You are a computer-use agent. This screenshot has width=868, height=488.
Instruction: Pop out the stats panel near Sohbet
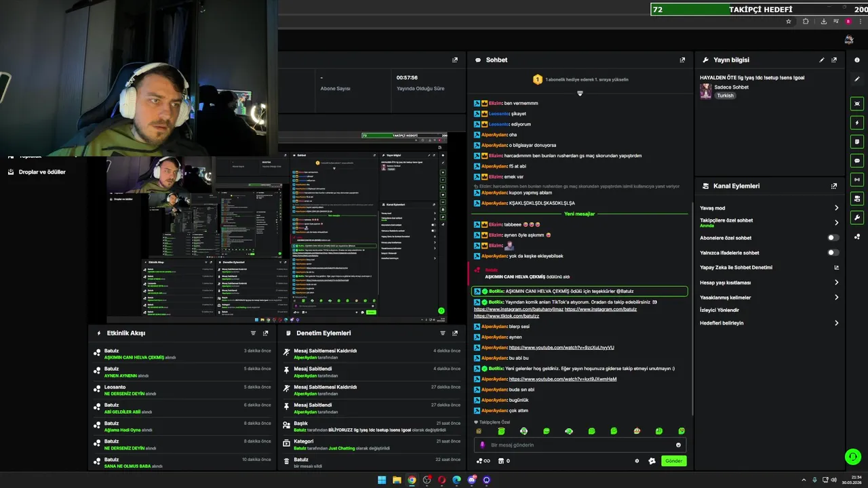[455, 60]
